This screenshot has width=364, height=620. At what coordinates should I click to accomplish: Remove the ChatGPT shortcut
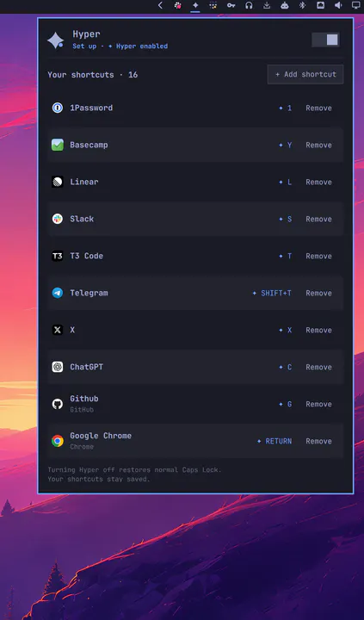click(x=318, y=368)
